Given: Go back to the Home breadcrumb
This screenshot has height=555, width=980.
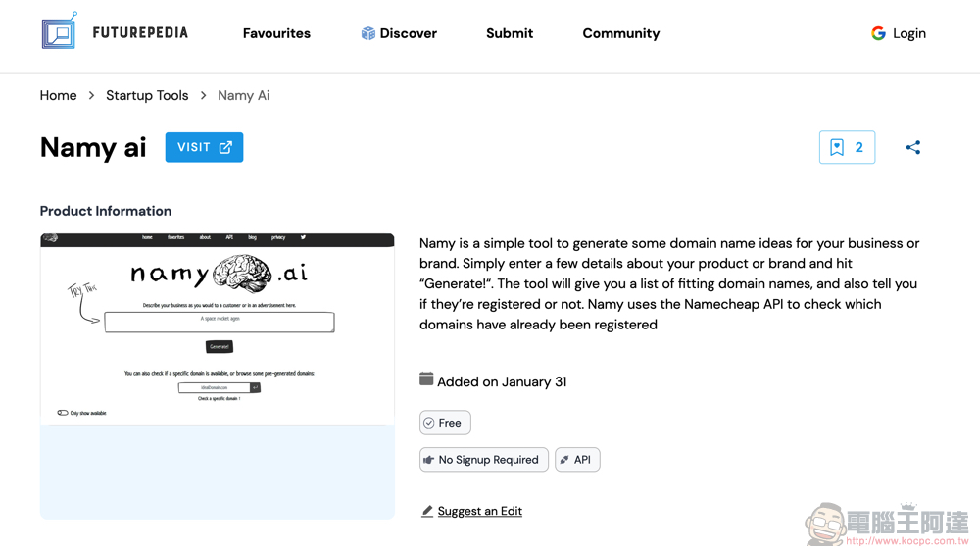Looking at the screenshot, I should [x=58, y=96].
